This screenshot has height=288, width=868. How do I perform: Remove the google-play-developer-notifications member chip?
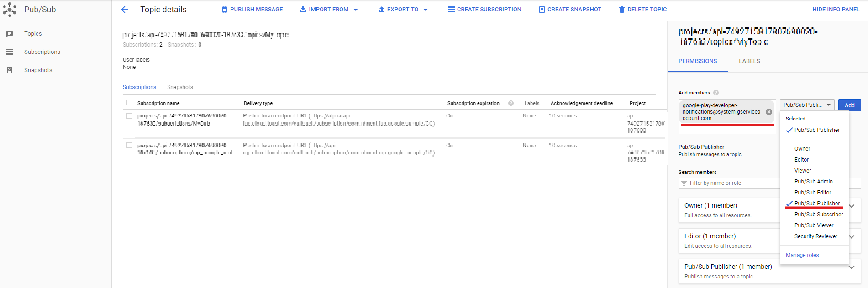click(769, 112)
